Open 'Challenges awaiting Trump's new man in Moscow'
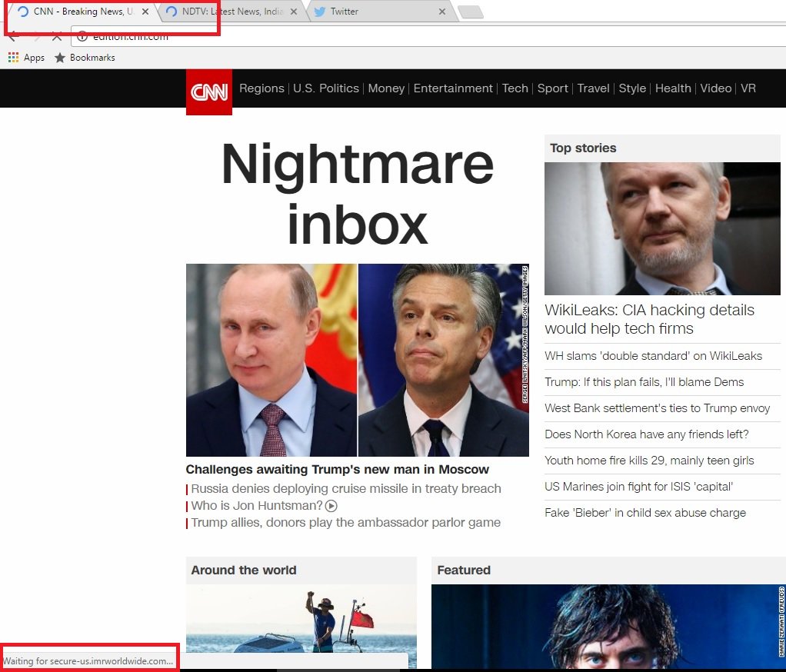786x672 pixels. tap(337, 470)
